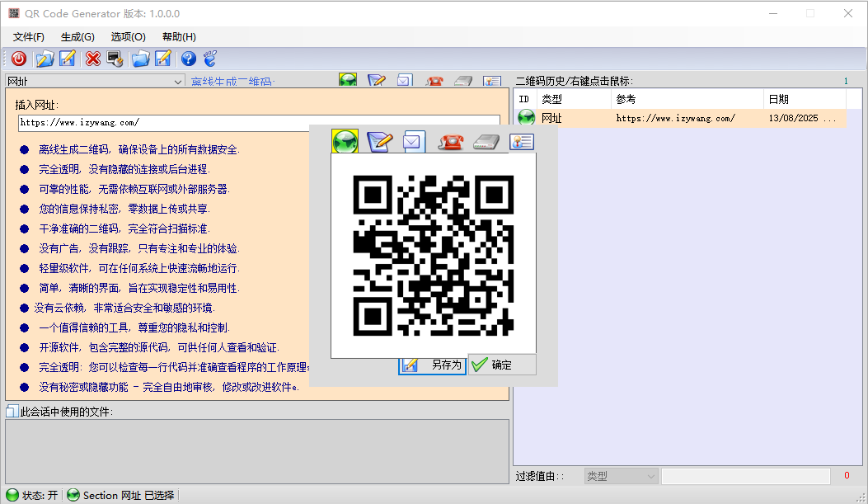Click the monitor device toolbar icon
The height and width of the screenshot is (504, 868).
click(115, 59)
